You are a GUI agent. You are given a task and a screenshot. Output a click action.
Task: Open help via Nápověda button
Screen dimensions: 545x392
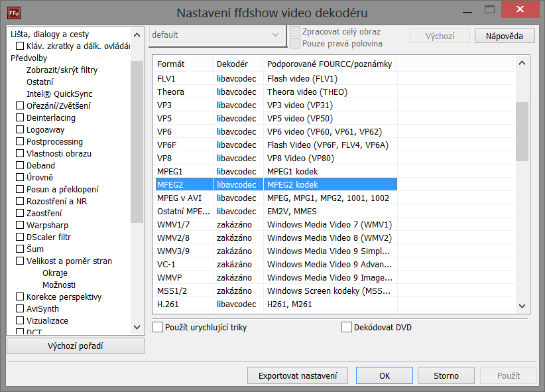pos(504,36)
